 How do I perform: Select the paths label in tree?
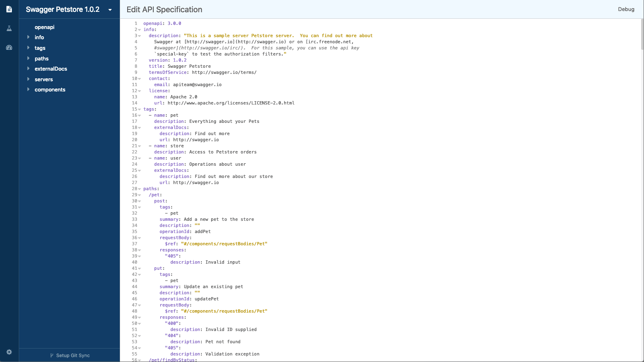coord(42,58)
